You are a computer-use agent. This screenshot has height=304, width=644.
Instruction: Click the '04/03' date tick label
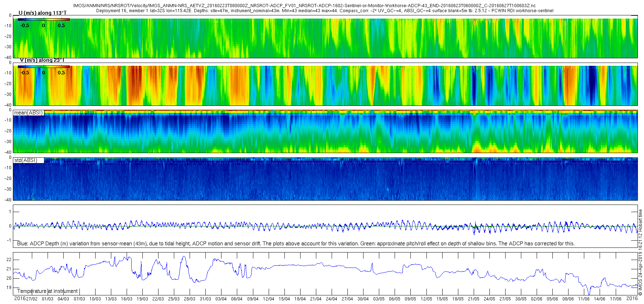[63, 299]
